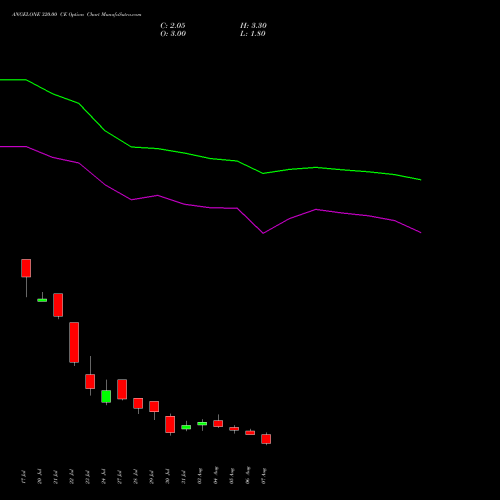Image resolution: width=500 pixels, height=500 pixels.
Task: Click the 07 Aug date label
Action: coord(264,476)
